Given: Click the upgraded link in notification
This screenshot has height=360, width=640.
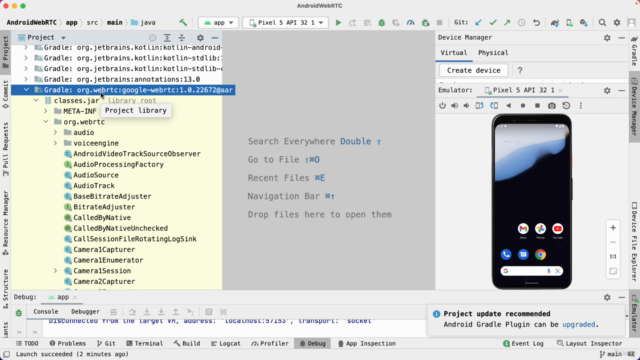Looking at the screenshot, I should pos(578,324).
